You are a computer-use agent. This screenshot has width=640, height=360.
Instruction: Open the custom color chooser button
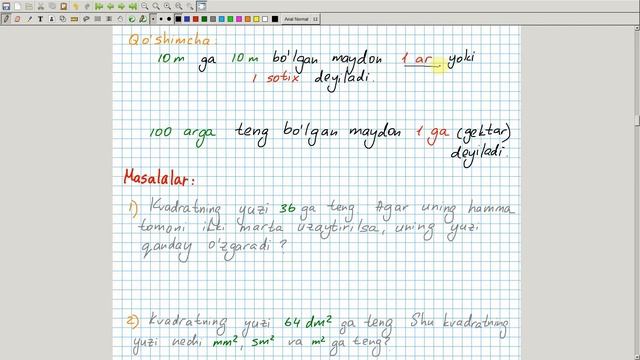[275, 19]
